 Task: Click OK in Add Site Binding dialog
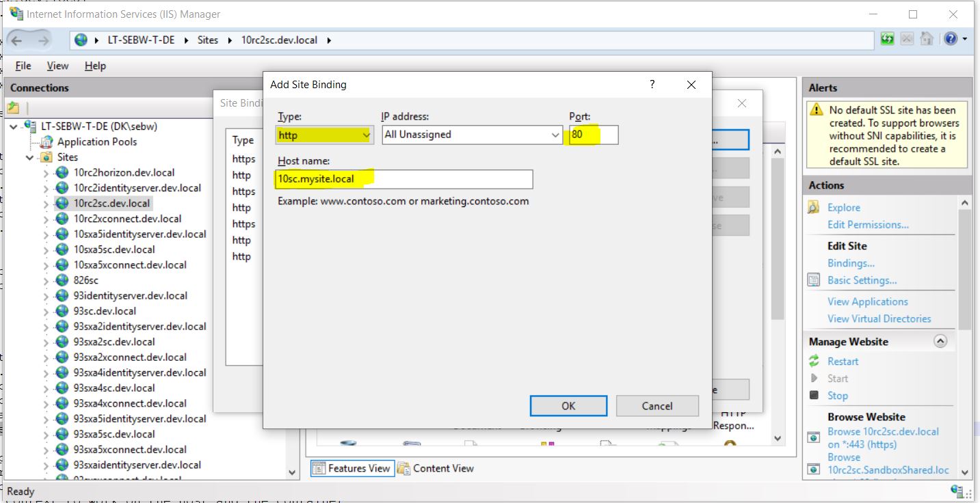coord(568,406)
